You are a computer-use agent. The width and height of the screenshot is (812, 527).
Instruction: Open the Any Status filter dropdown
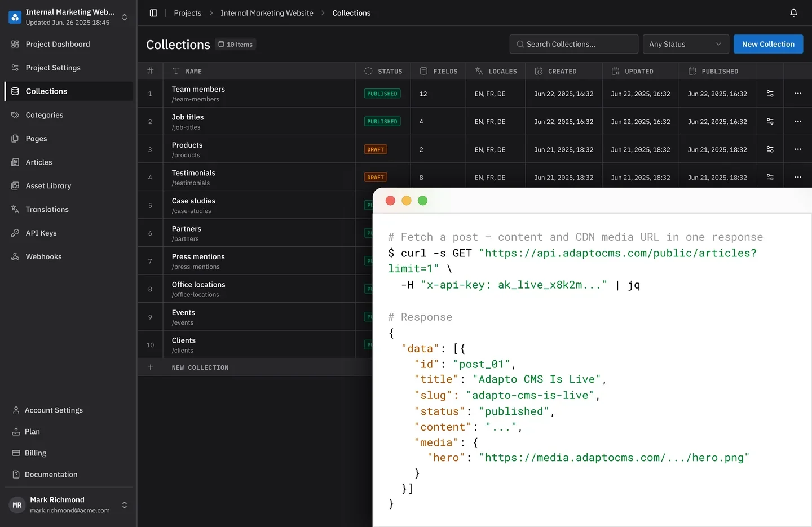coord(686,43)
